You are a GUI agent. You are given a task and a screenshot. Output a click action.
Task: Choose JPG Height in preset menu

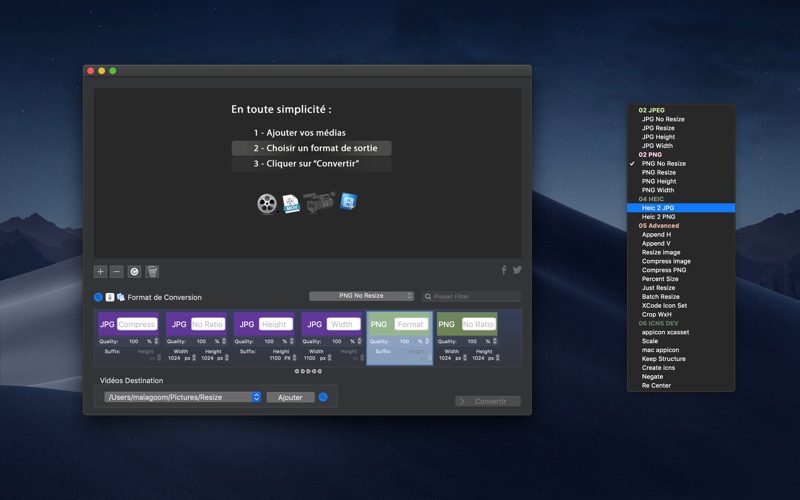point(681,137)
